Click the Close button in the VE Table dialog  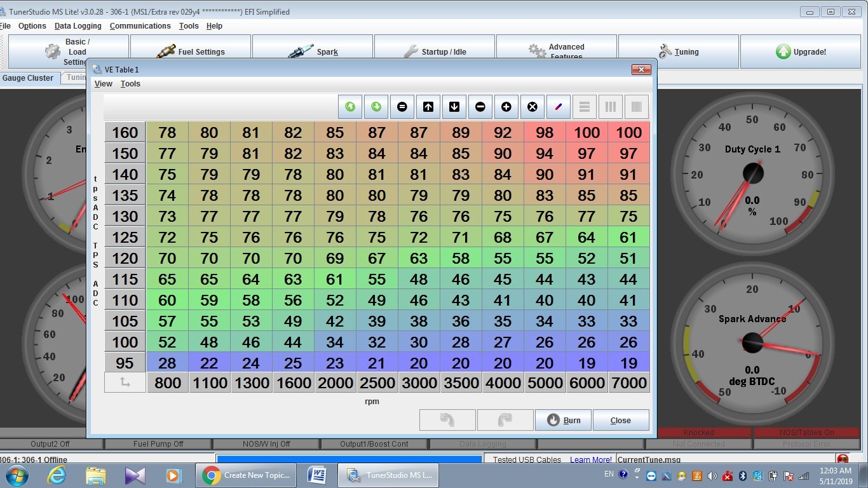coord(621,420)
